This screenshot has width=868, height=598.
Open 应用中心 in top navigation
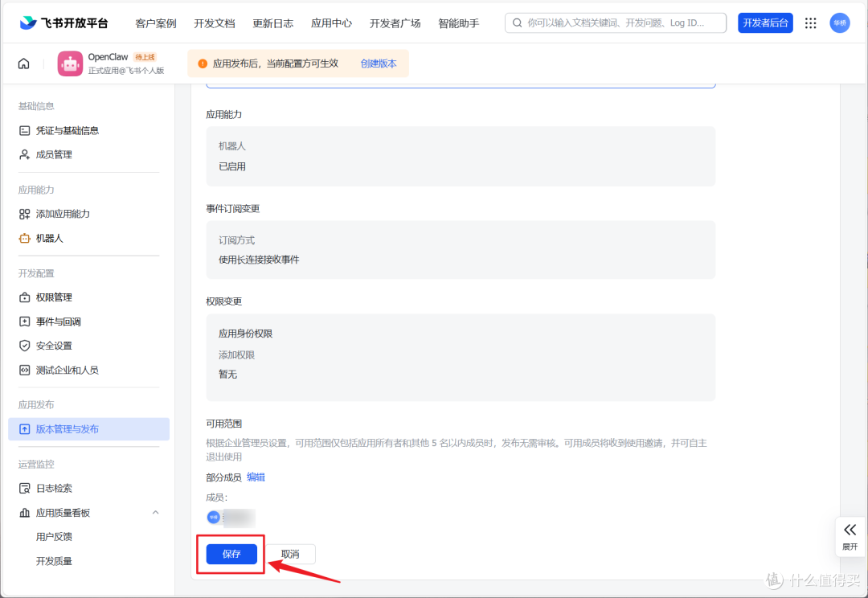[x=331, y=23]
